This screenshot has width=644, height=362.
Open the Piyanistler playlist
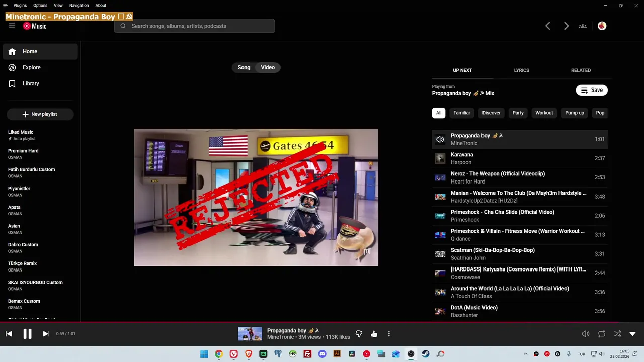point(40,192)
